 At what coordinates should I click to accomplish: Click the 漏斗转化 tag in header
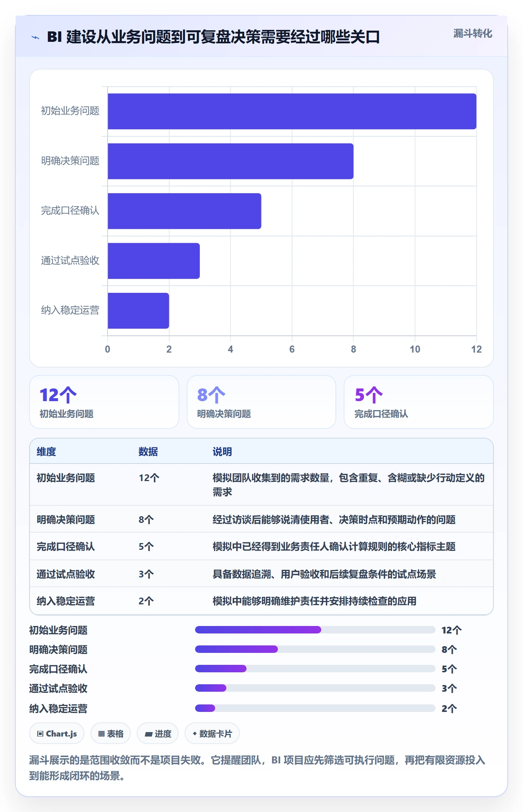(473, 34)
